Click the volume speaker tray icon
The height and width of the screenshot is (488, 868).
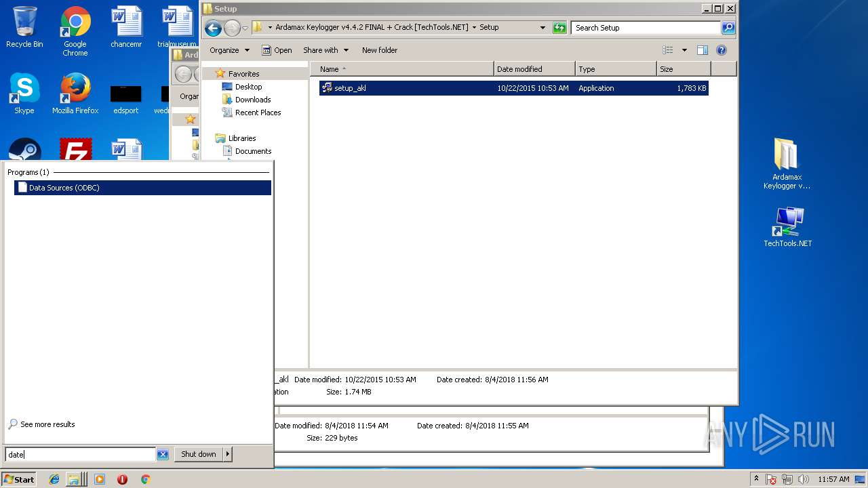(x=804, y=479)
